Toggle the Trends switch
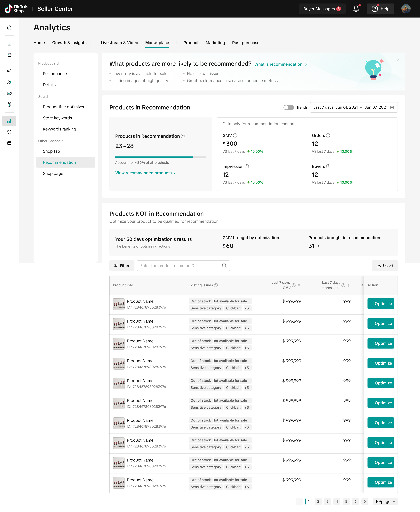 288,107
